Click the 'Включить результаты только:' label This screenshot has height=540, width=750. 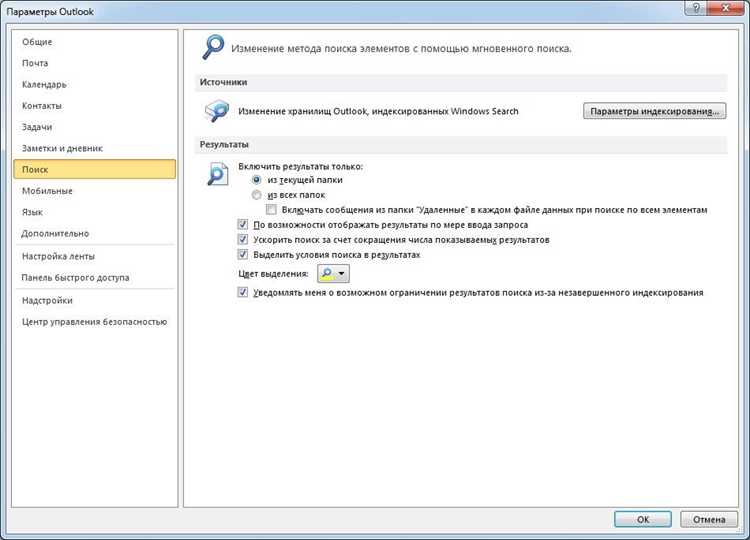(300, 166)
